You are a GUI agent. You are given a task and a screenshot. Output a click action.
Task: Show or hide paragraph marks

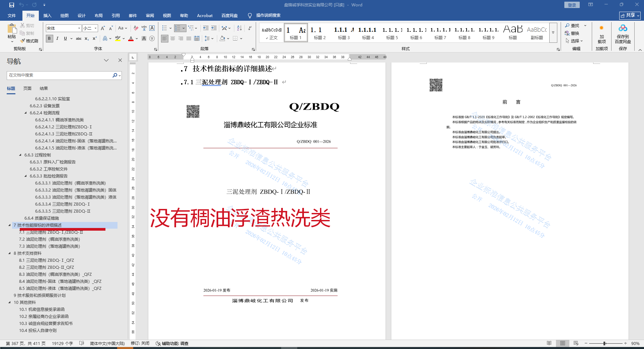pyautogui.click(x=250, y=28)
